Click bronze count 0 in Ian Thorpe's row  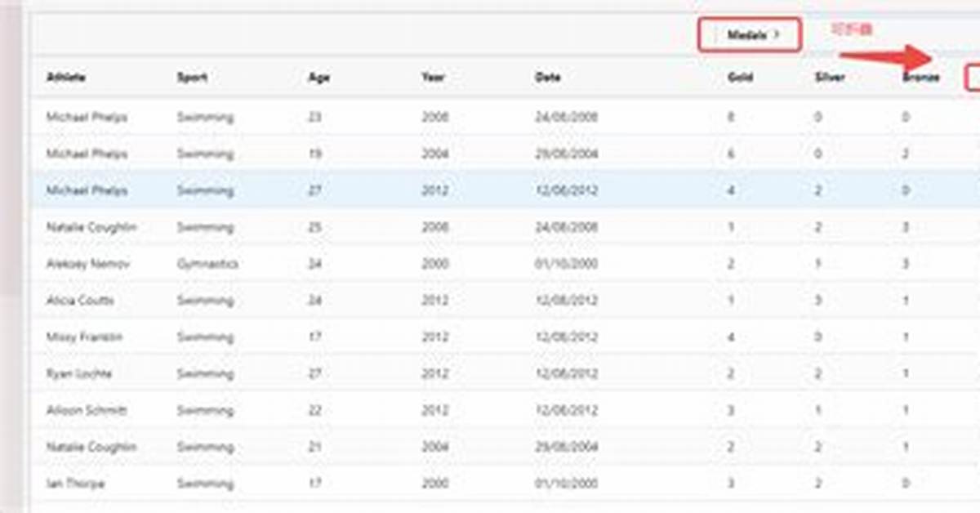[x=906, y=484]
